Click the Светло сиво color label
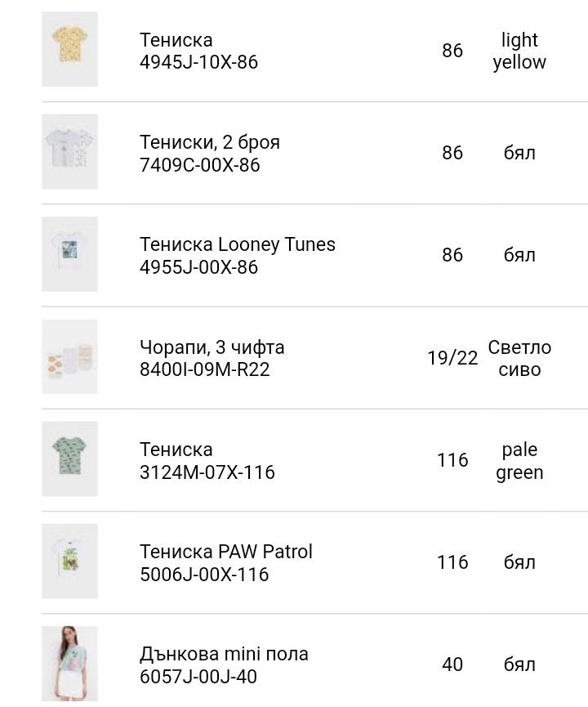Image resolution: width=588 pixels, height=707 pixels. coord(519,358)
